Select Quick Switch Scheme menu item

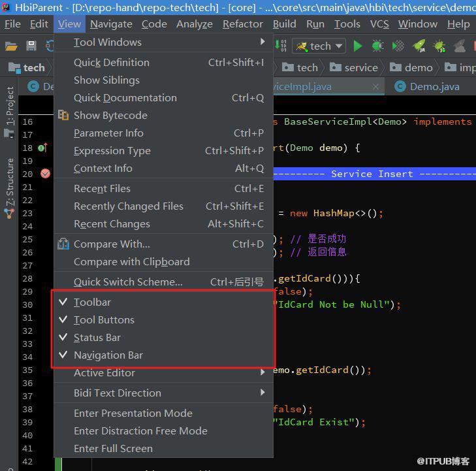click(x=164, y=282)
